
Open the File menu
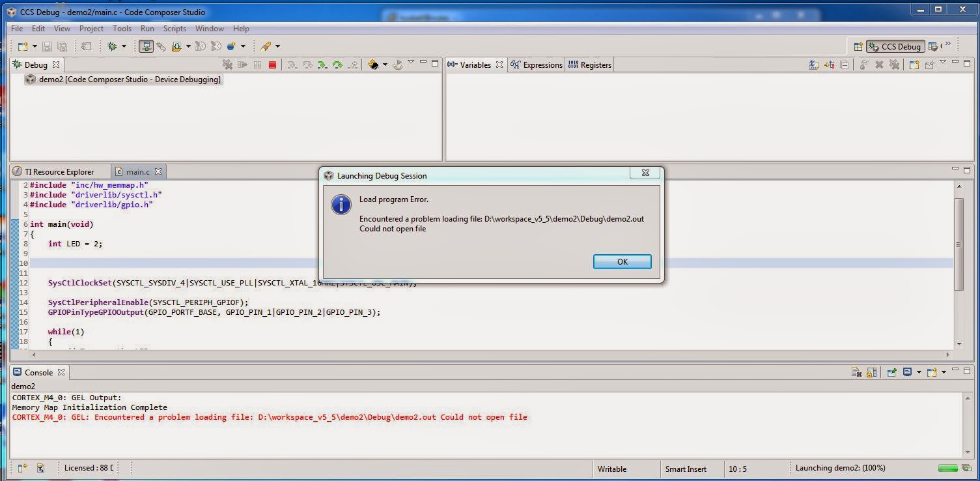[x=17, y=29]
